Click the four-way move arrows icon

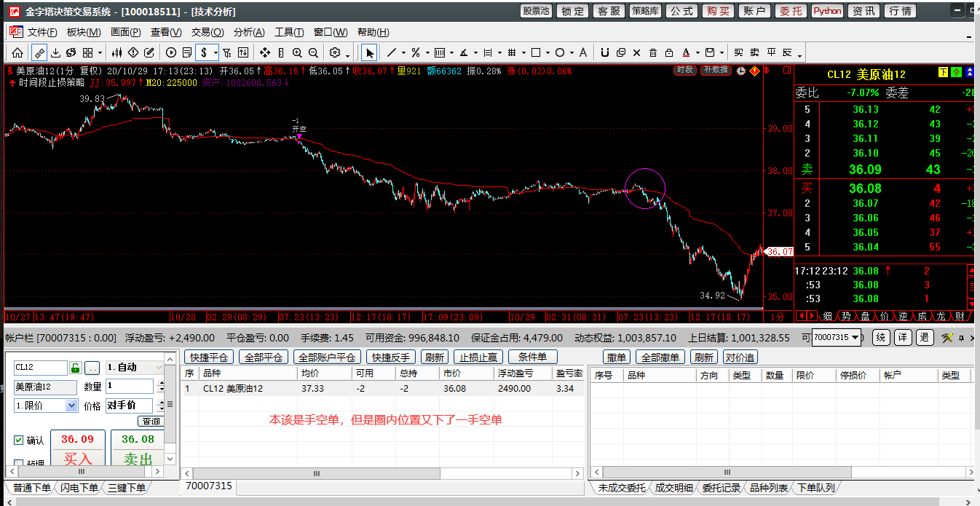pyautogui.click(x=265, y=52)
